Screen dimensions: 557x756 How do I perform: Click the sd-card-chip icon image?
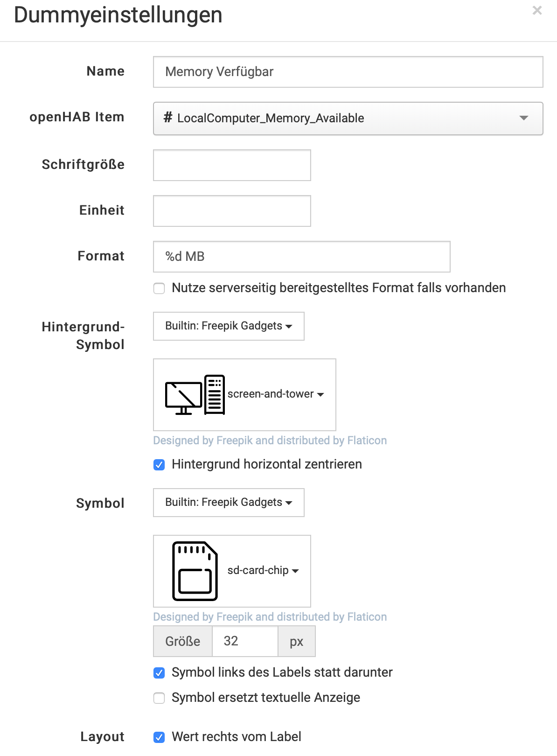click(x=195, y=571)
